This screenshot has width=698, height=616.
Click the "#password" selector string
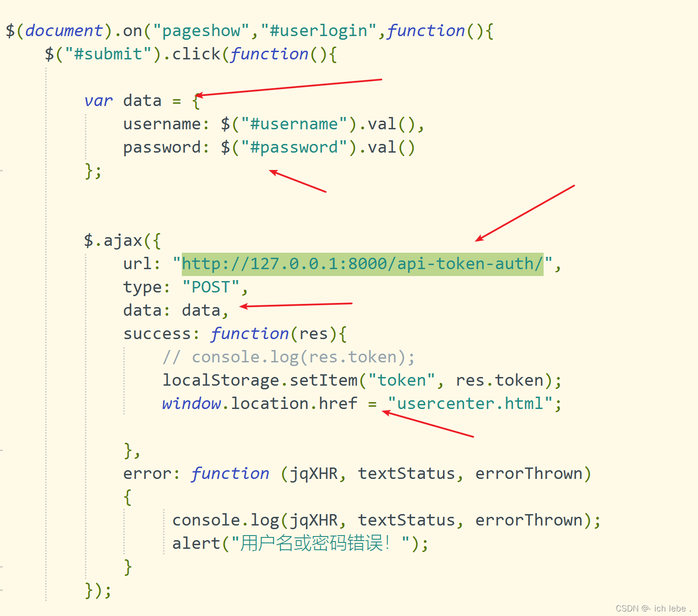coord(294,147)
